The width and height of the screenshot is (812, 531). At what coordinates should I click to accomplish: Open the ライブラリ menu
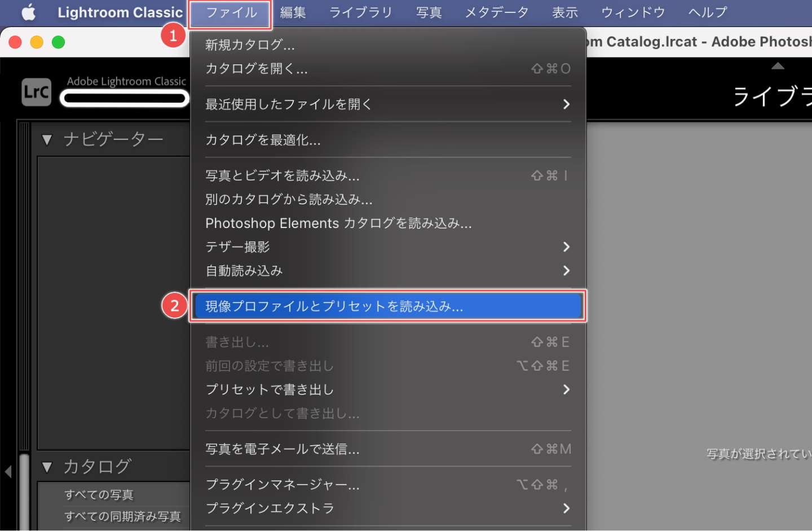[361, 12]
